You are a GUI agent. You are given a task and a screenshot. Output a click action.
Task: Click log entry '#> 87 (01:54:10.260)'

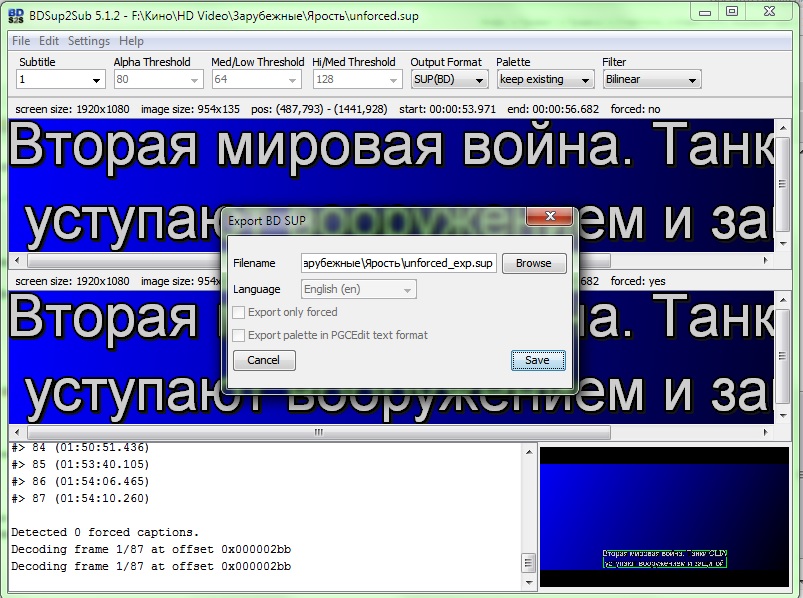[80, 498]
